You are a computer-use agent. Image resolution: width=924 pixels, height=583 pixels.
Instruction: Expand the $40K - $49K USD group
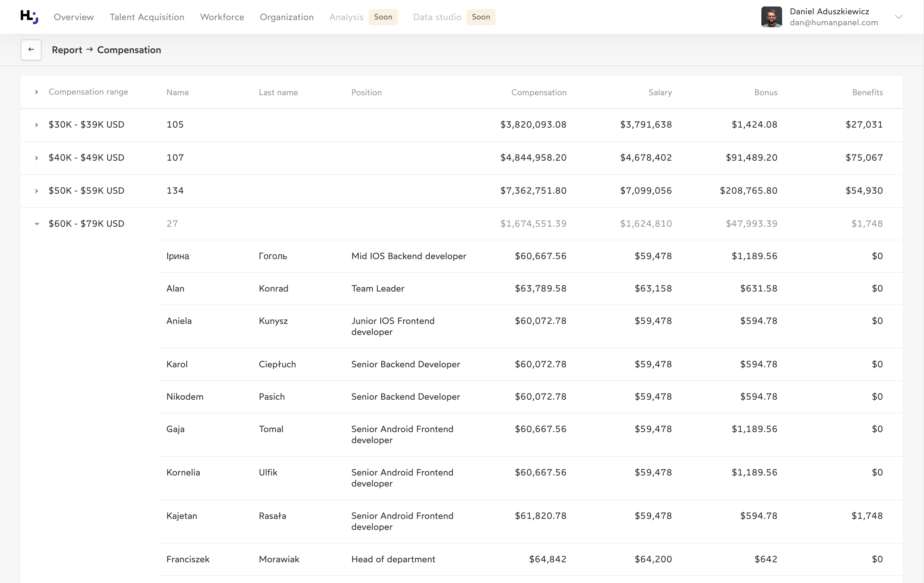37,158
